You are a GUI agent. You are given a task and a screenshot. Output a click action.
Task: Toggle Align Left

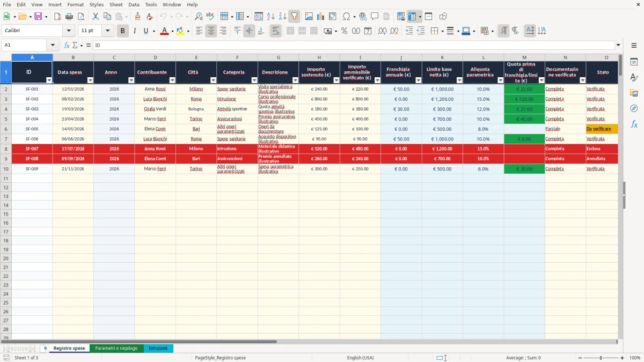[x=199, y=31]
